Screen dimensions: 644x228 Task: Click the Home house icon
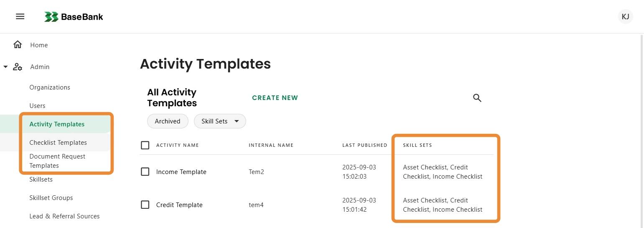18,45
